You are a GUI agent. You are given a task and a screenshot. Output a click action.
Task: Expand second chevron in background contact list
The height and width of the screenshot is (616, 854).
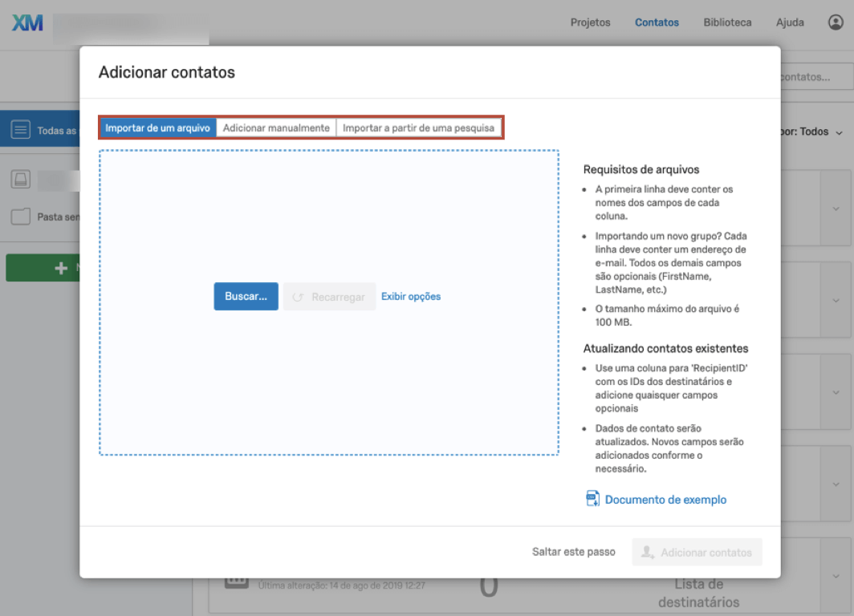point(836,301)
